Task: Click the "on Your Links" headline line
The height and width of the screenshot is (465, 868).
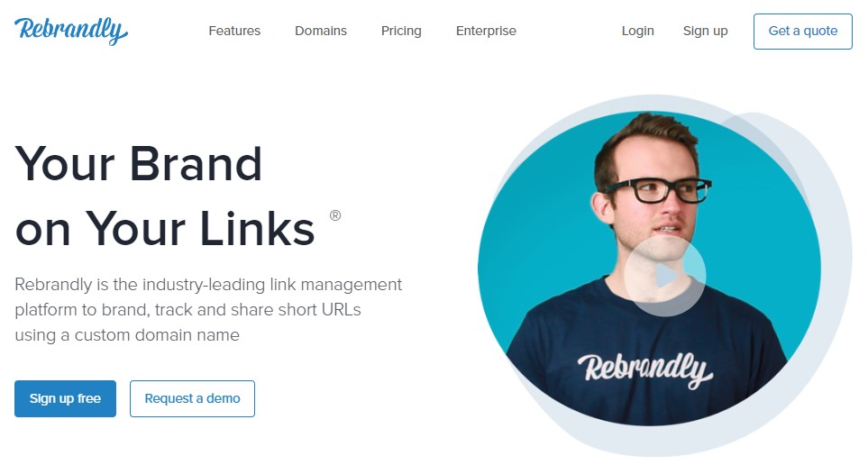Action: [x=165, y=229]
